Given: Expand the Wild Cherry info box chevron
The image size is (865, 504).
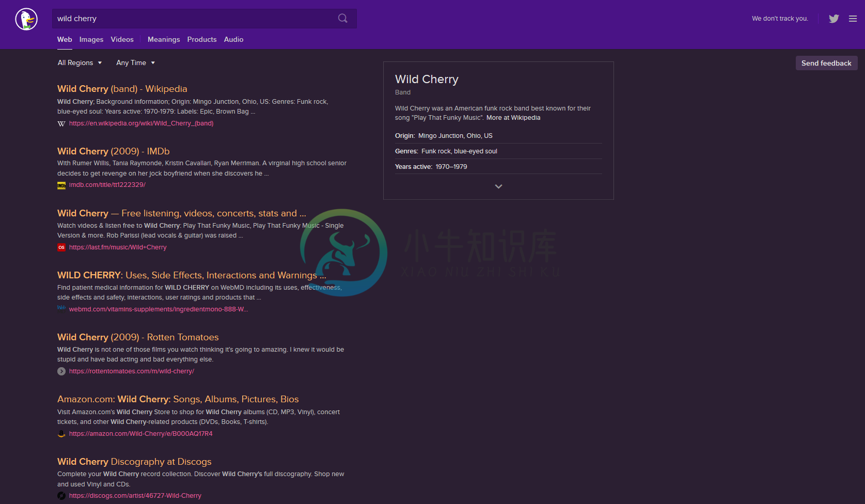Looking at the screenshot, I should pos(498,186).
